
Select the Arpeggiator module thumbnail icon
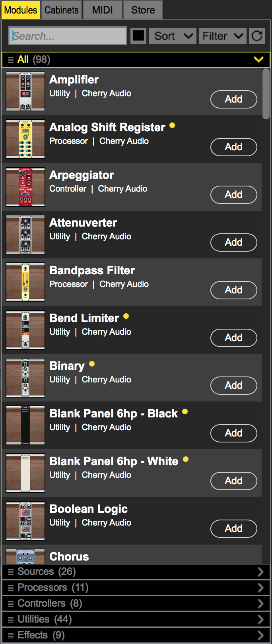click(25, 187)
